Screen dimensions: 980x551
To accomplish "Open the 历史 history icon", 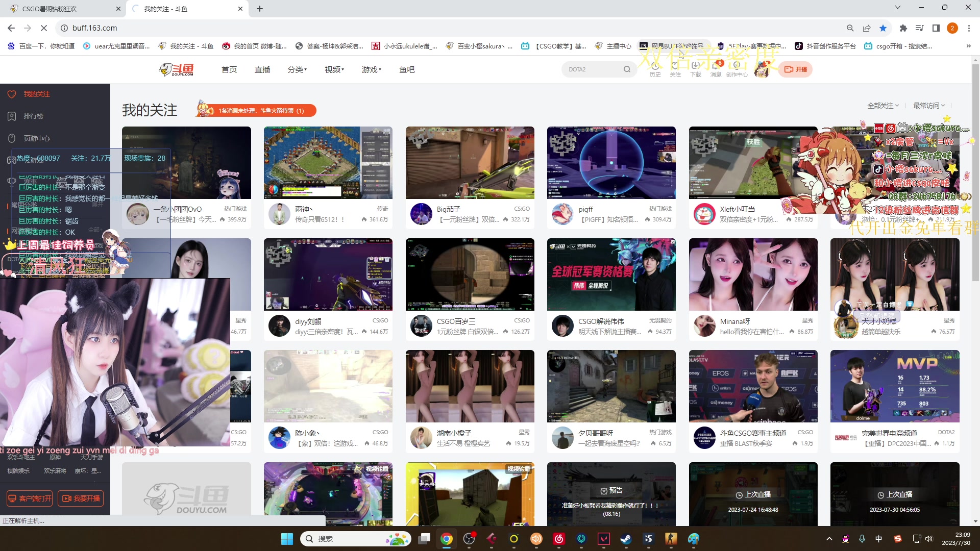I will click(x=655, y=69).
